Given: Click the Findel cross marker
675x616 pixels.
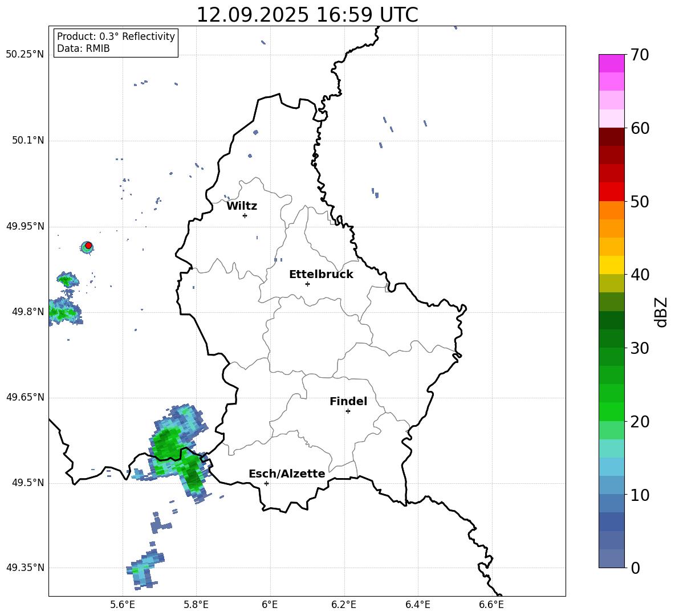Looking at the screenshot, I should point(348,411).
